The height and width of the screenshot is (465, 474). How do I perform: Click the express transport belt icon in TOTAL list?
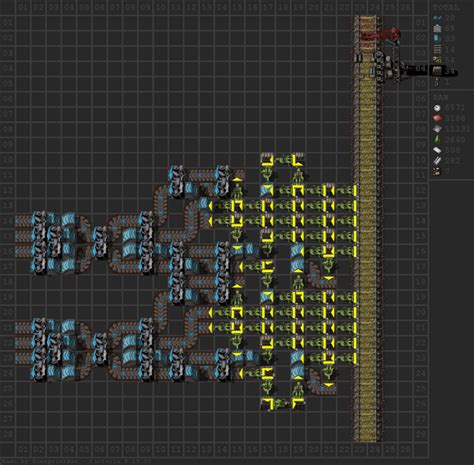coord(437,18)
